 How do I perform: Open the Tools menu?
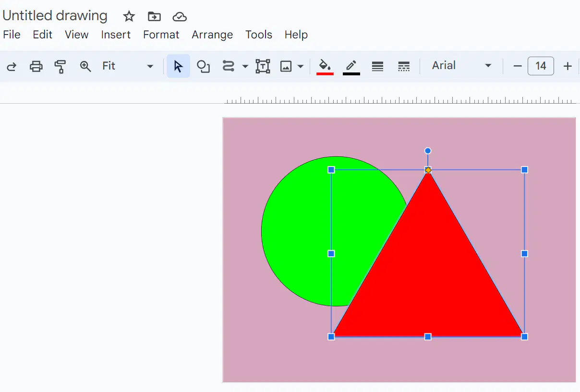coord(259,35)
